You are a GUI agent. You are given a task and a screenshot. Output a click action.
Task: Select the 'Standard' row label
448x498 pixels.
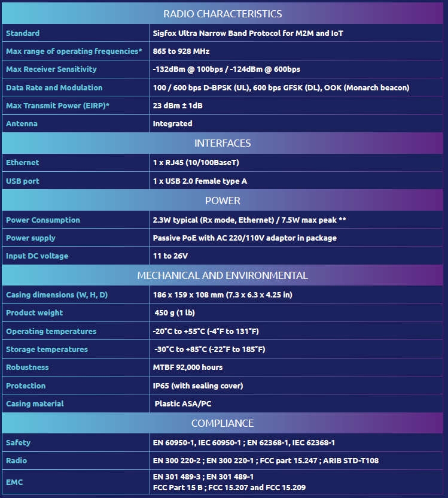coord(23,33)
